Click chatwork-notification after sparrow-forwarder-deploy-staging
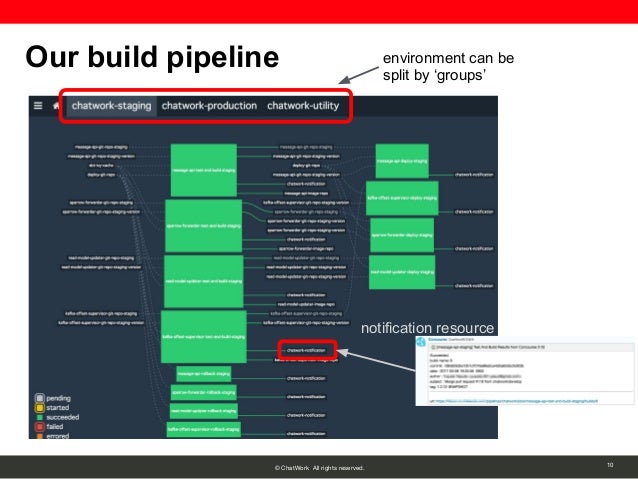Screen dimensions: 638x479 coord(474,249)
